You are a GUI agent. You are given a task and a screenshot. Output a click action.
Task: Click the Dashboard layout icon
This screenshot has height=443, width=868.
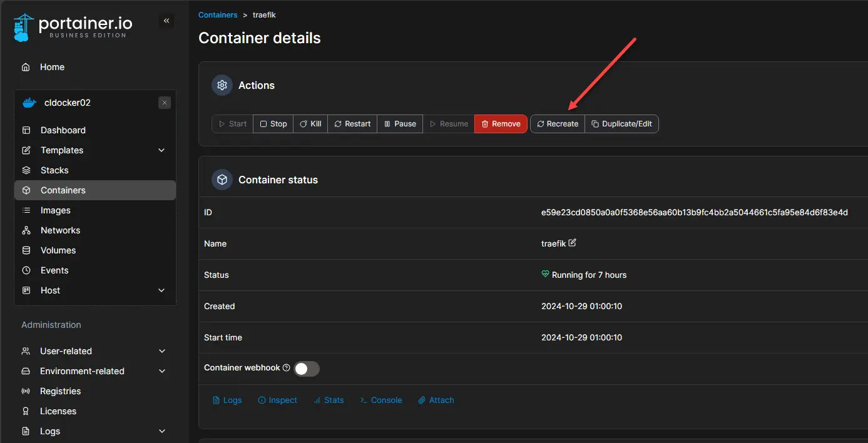click(x=26, y=130)
